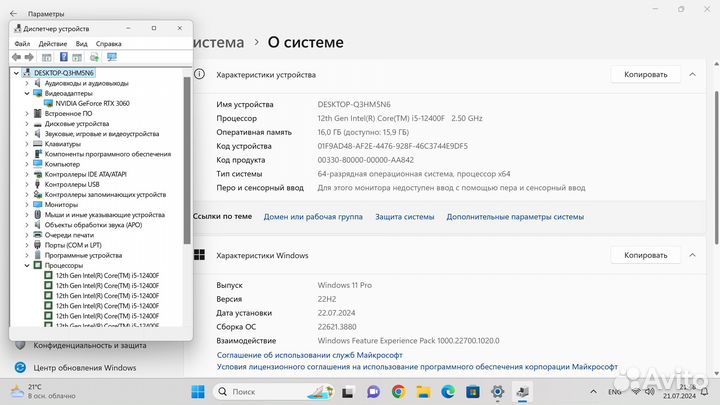720x405 pixels.
Task: Collapse the Характеристики Windows section
Action: click(692, 255)
